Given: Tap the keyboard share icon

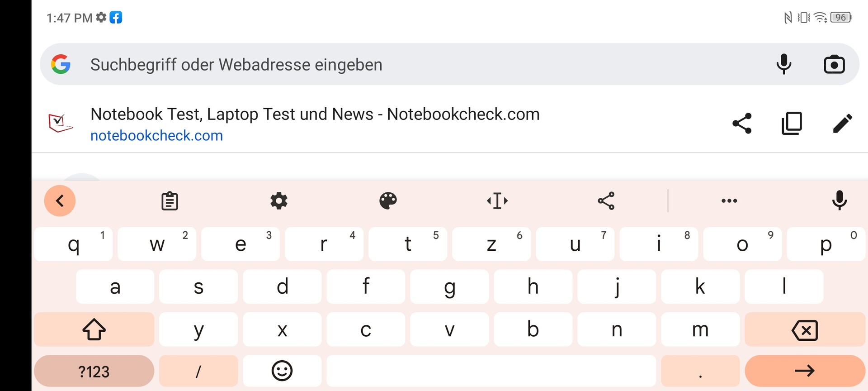Looking at the screenshot, I should (606, 201).
